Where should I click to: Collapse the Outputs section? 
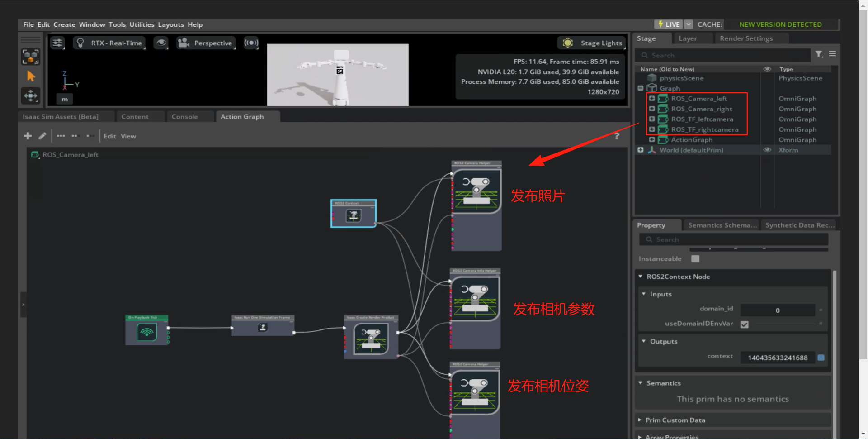tap(644, 341)
